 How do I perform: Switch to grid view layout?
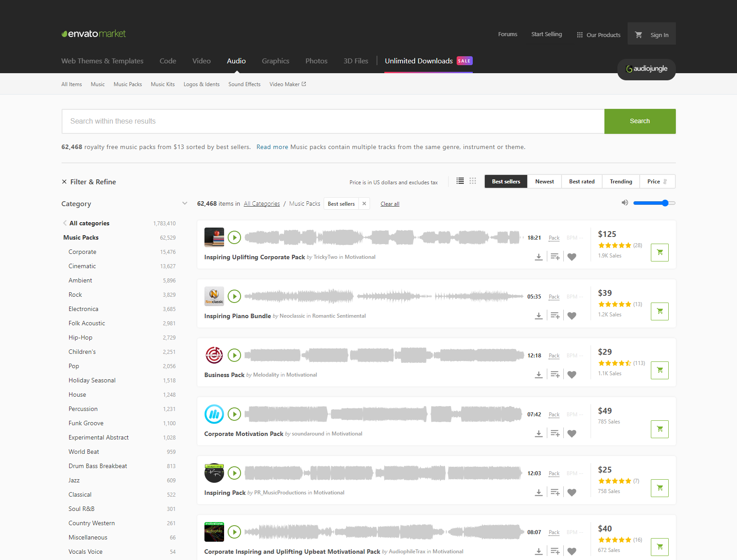[473, 181]
